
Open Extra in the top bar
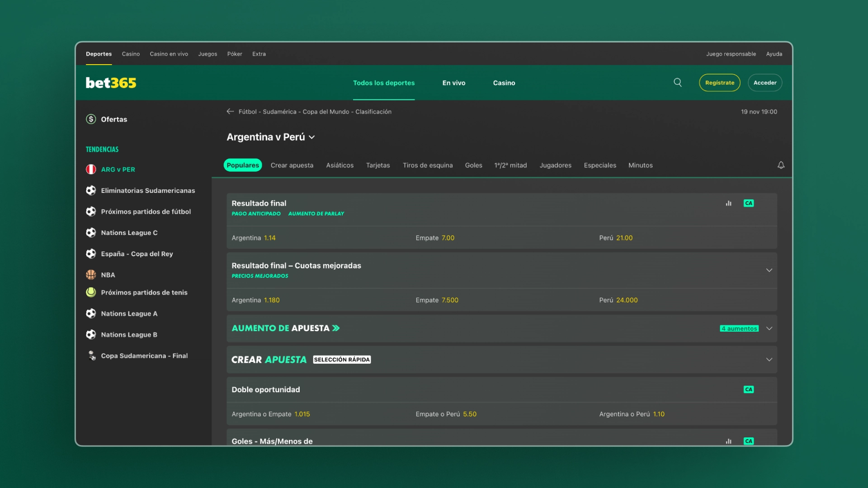[x=259, y=54]
